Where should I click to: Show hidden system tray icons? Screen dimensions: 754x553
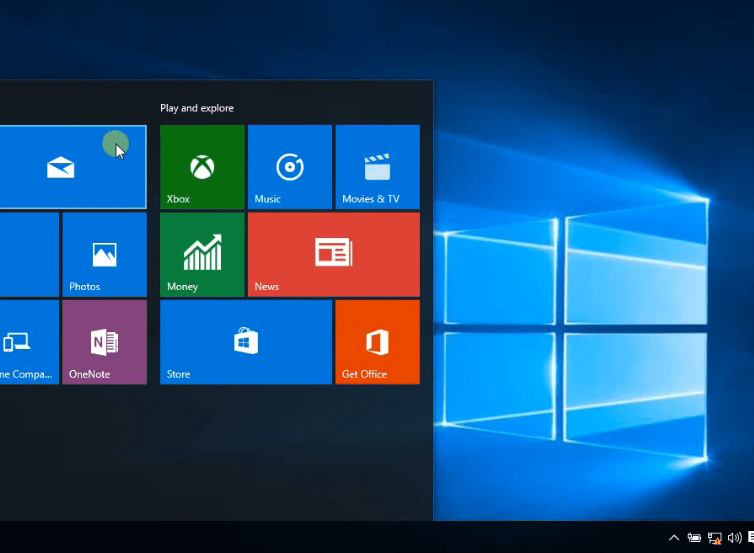674,538
